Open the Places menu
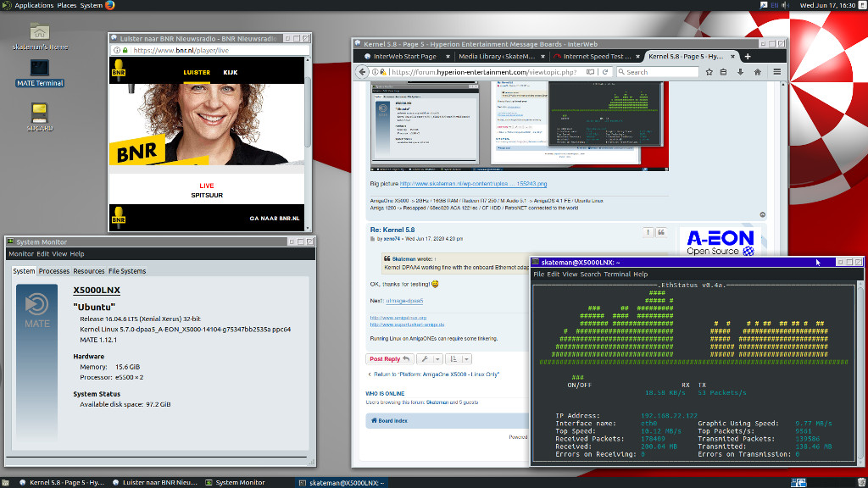 click(66, 5)
